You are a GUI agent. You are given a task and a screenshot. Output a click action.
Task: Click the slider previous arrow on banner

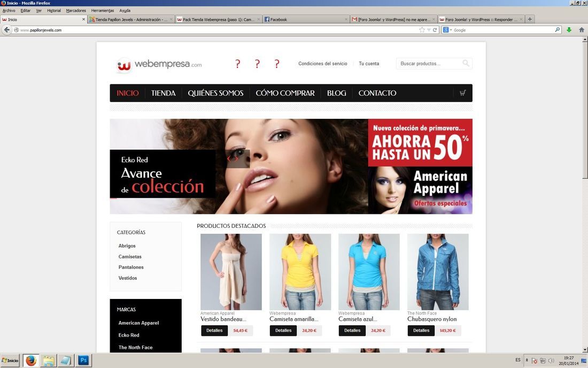[228, 158]
